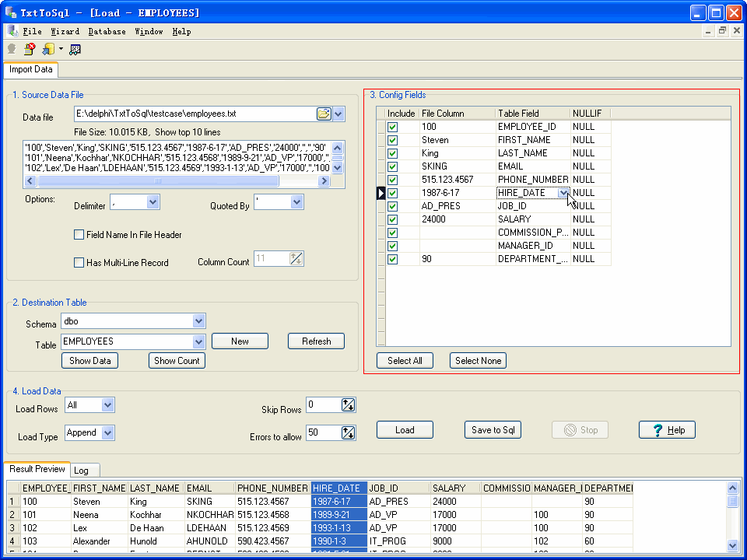Click the Show Data button
747x560 pixels.
click(x=90, y=360)
